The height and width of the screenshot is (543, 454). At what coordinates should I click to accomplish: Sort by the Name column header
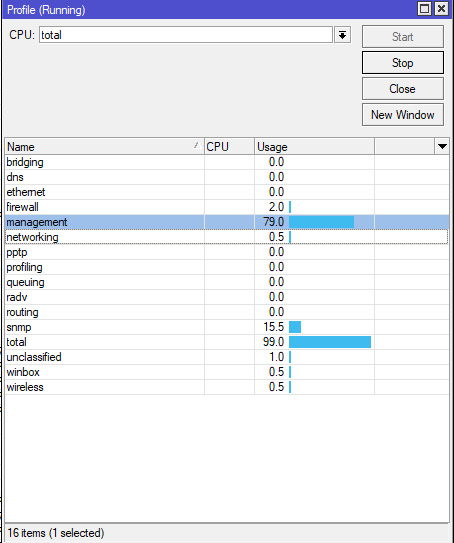(104, 146)
